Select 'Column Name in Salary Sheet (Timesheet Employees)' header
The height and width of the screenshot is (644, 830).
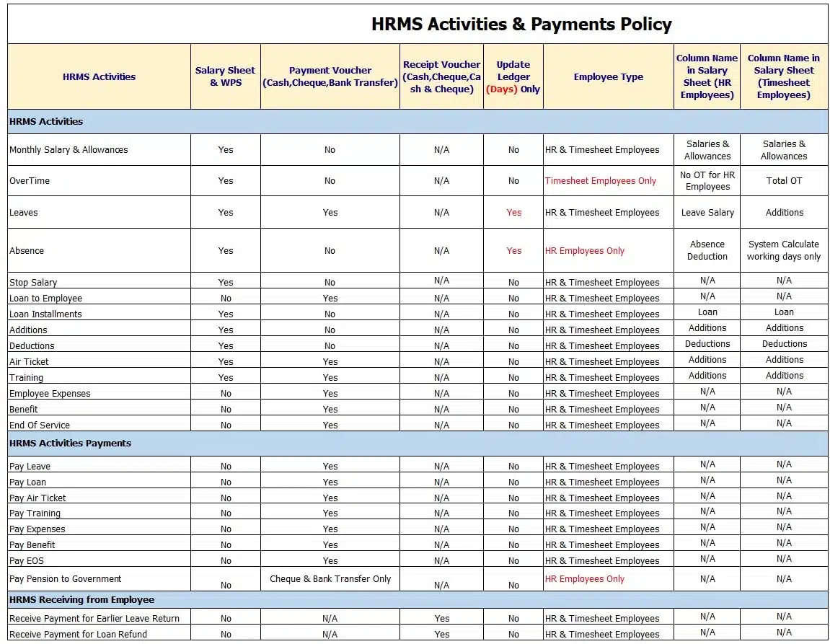point(783,76)
